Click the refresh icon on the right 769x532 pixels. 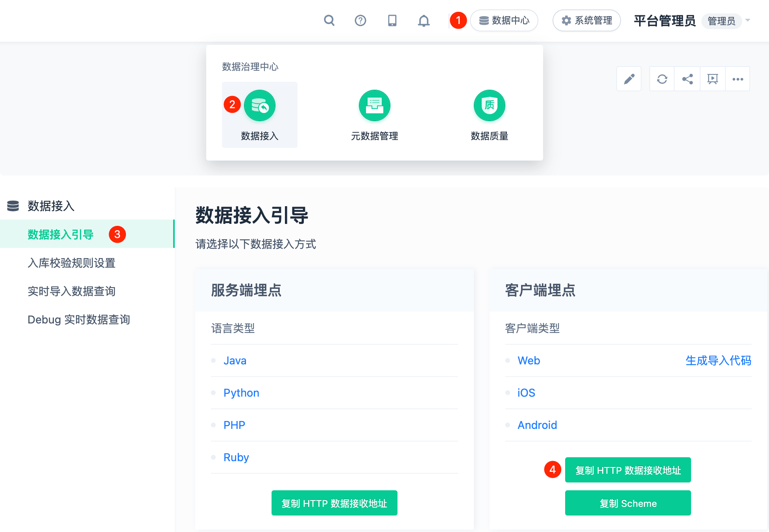(x=662, y=79)
